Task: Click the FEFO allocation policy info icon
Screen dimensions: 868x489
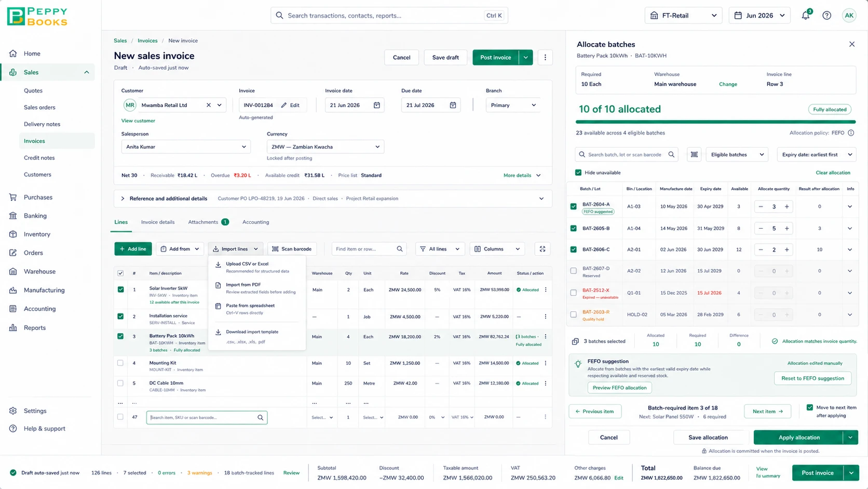Action: [x=851, y=133]
